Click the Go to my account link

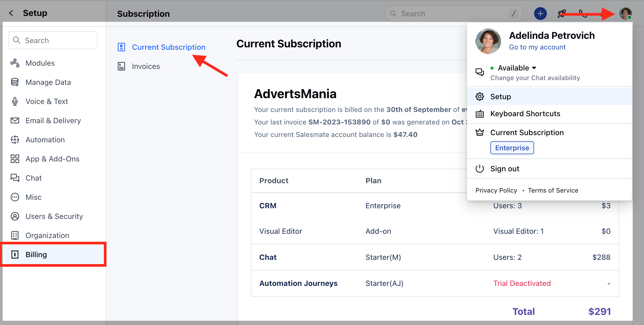pyautogui.click(x=537, y=47)
